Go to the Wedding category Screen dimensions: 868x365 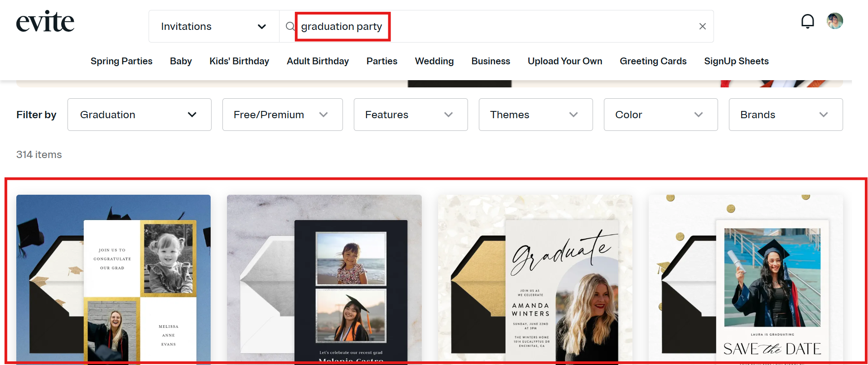click(434, 61)
